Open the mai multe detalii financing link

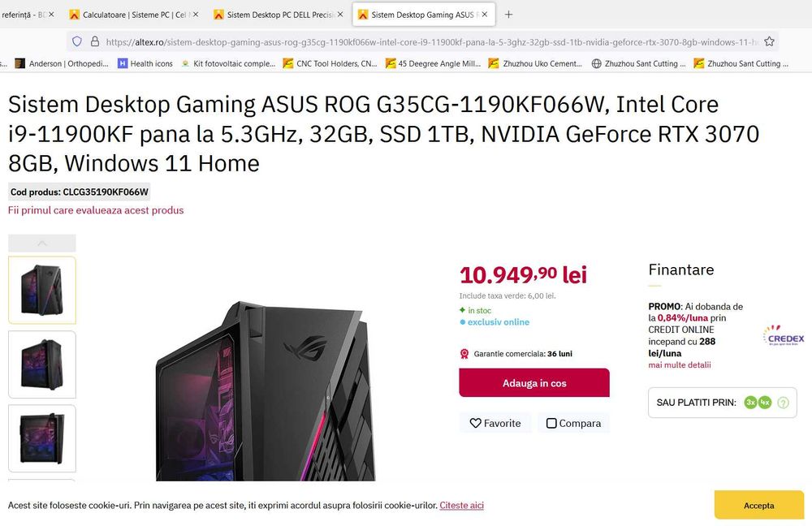680,365
